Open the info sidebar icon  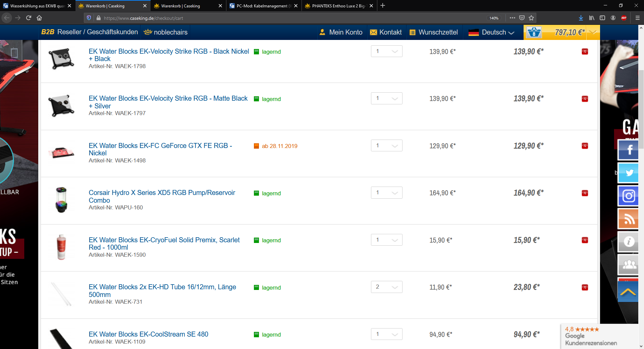[x=628, y=242]
